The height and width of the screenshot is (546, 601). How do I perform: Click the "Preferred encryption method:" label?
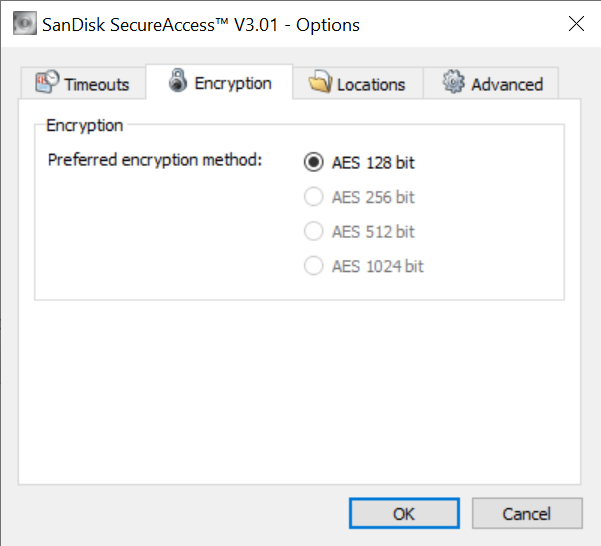(155, 160)
